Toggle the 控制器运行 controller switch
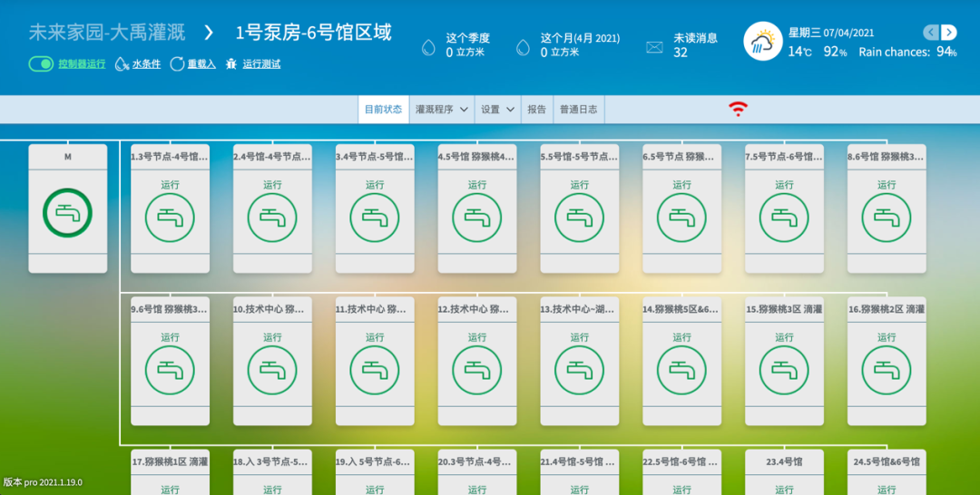980x495 pixels. pyautogui.click(x=41, y=63)
